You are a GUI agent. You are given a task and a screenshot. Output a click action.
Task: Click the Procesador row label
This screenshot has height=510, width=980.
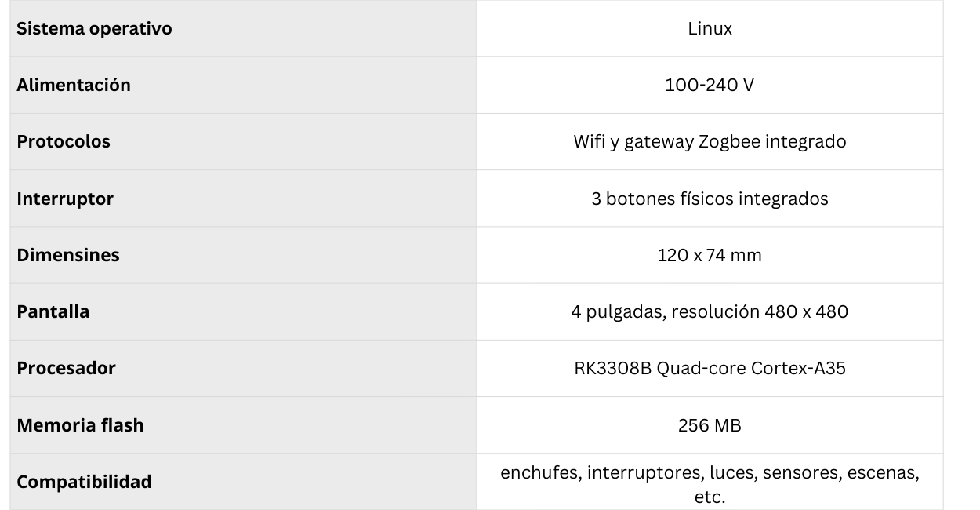click(66, 368)
